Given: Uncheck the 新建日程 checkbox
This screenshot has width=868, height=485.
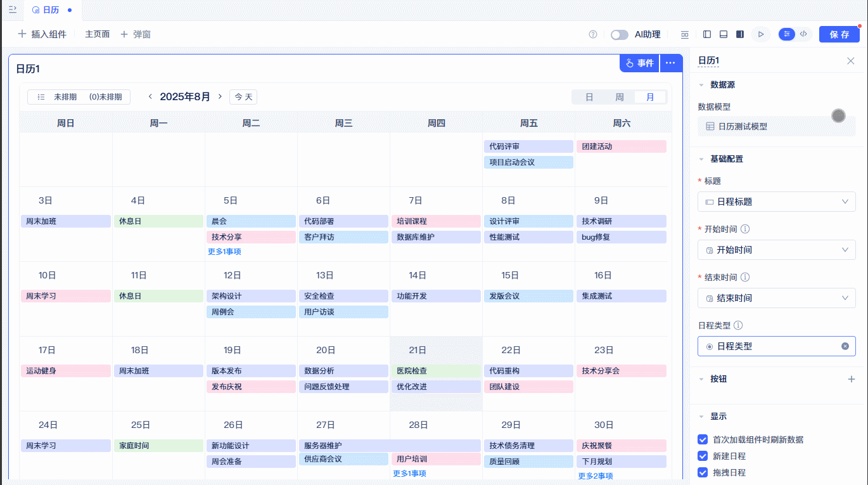Looking at the screenshot, I should pyautogui.click(x=703, y=456).
